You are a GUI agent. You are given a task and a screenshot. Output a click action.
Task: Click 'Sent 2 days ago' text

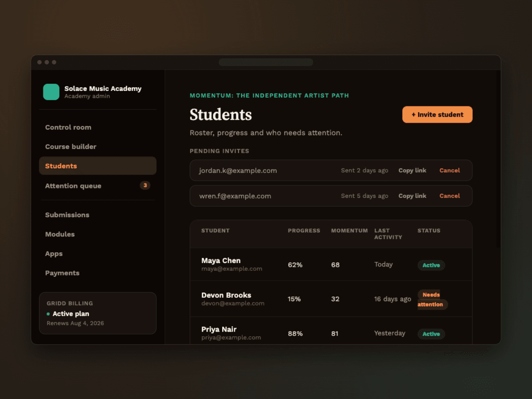tap(365, 170)
